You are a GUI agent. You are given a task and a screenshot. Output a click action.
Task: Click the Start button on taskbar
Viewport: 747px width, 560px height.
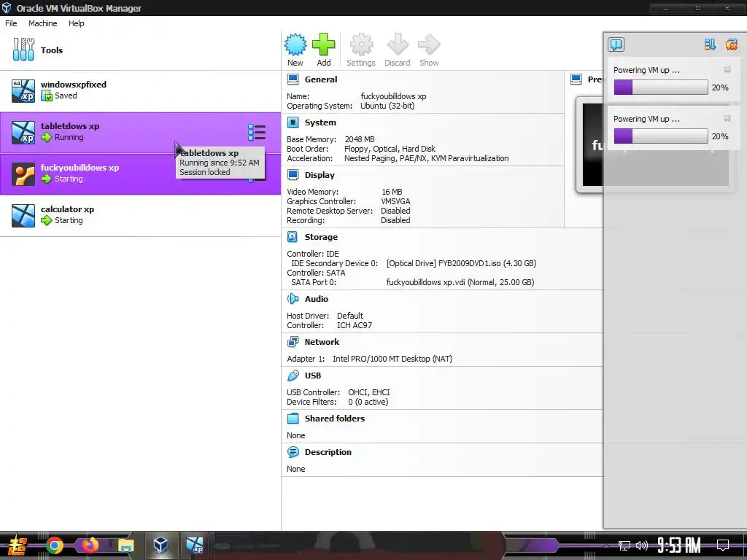(x=18, y=545)
